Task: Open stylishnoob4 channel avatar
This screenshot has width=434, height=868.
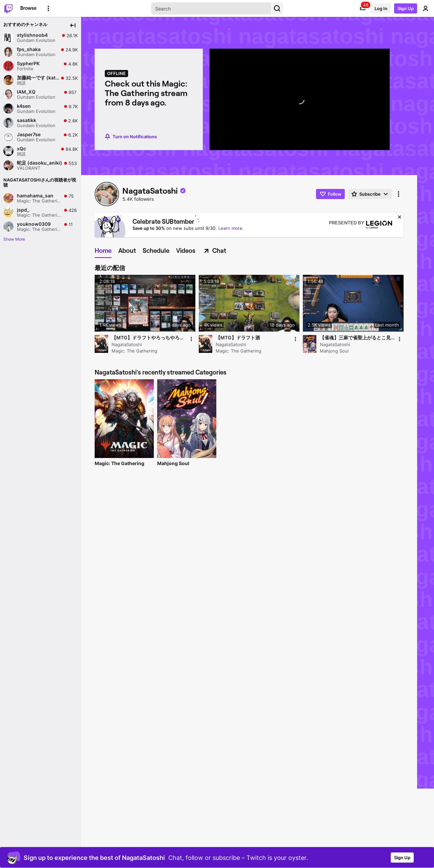Action: pos(8,38)
